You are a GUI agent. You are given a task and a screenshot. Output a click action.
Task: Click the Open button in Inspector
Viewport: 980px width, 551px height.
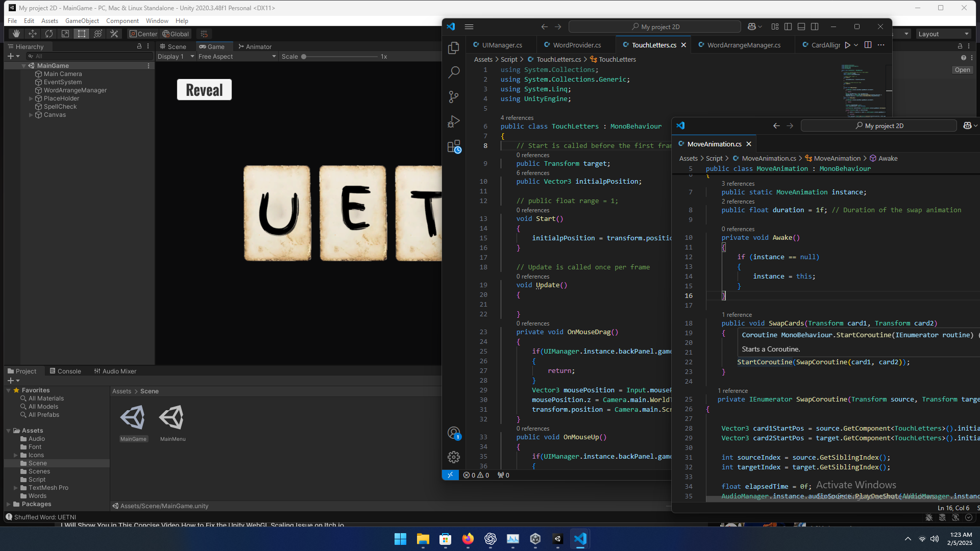tap(962, 70)
